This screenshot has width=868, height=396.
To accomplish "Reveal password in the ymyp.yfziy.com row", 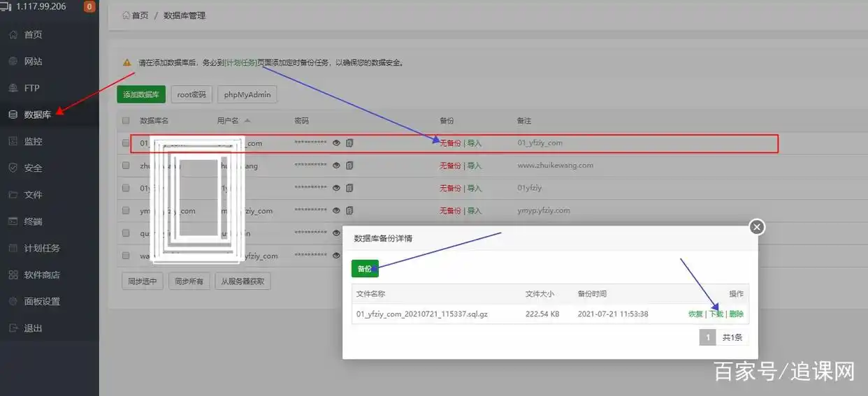I will (x=336, y=210).
